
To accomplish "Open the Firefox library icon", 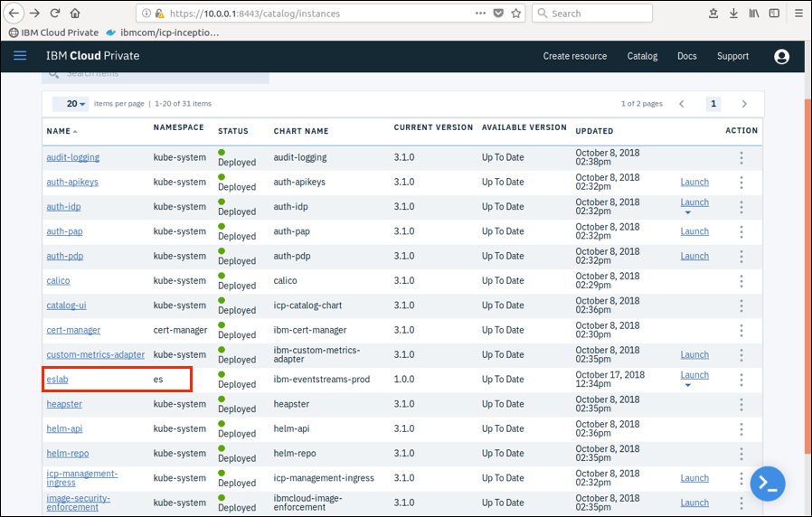I will click(x=754, y=14).
